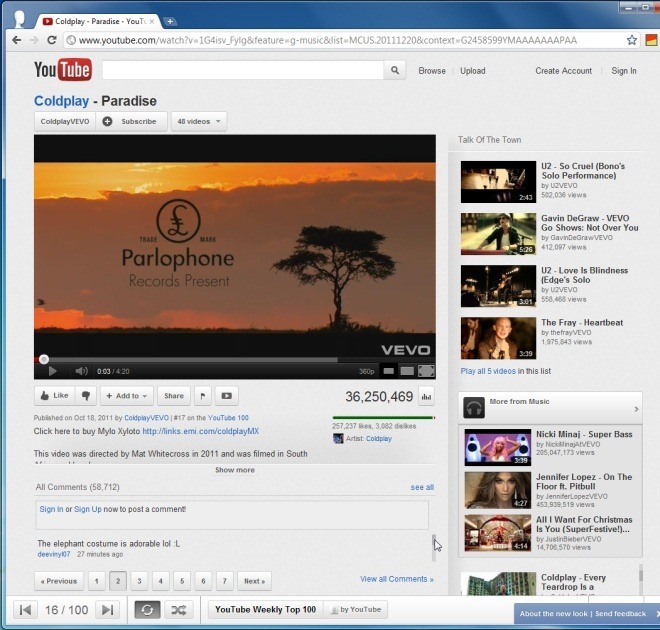Click the YouTube logo

coord(63,70)
